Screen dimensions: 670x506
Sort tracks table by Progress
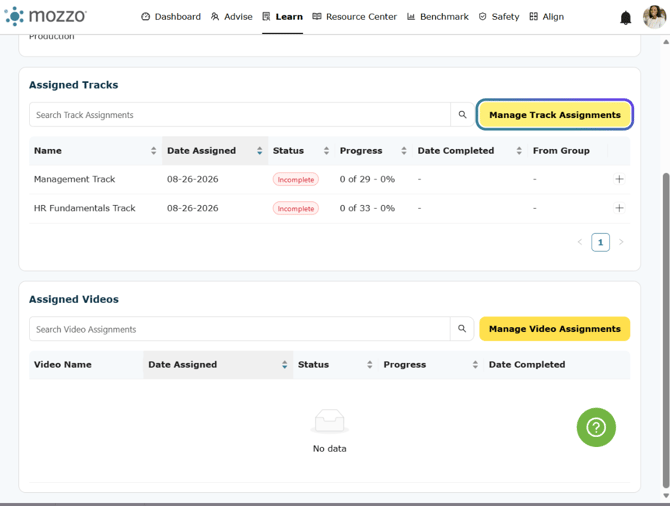point(373,150)
